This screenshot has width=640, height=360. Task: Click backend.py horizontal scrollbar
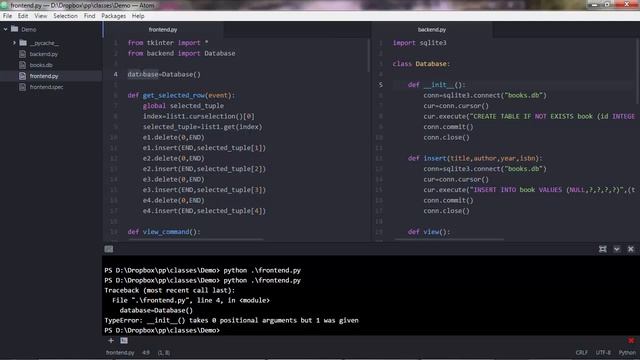pyautogui.click(x=449, y=240)
